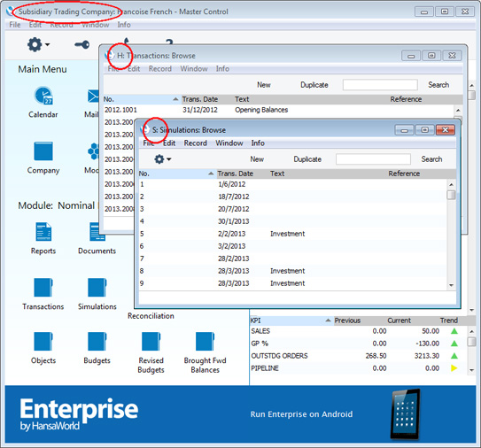Click the Android tablet image in banner
Screen dimensions: 481x448
pyautogui.click(x=406, y=414)
